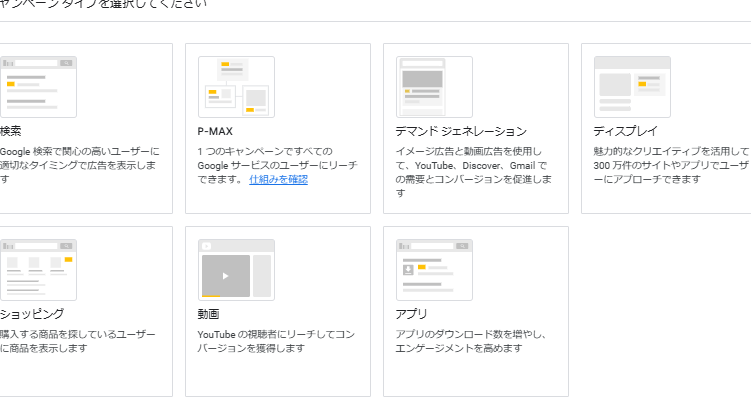Click the P-MAX campaign illustration icon
This screenshot has height=402, width=751.
click(x=237, y=87)
